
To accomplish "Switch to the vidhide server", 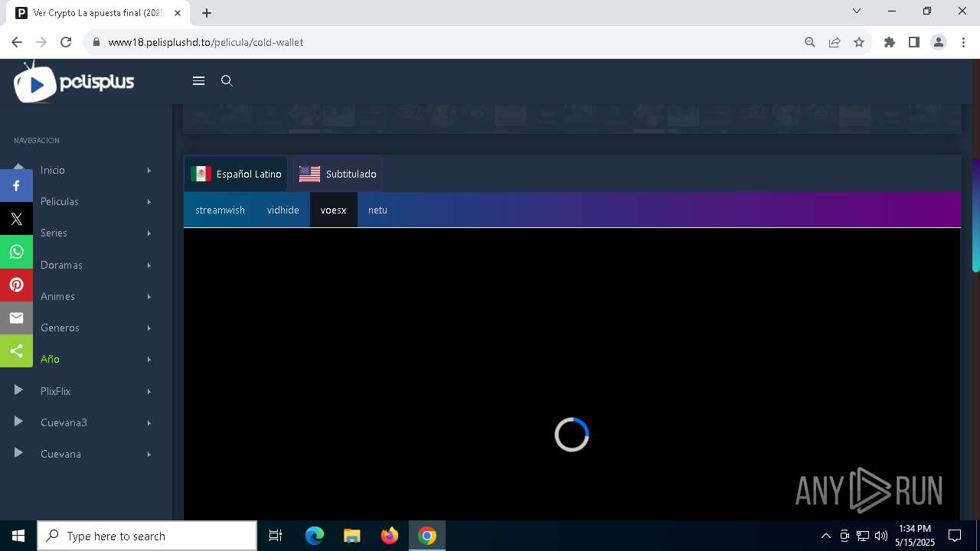I will [283, 210].
